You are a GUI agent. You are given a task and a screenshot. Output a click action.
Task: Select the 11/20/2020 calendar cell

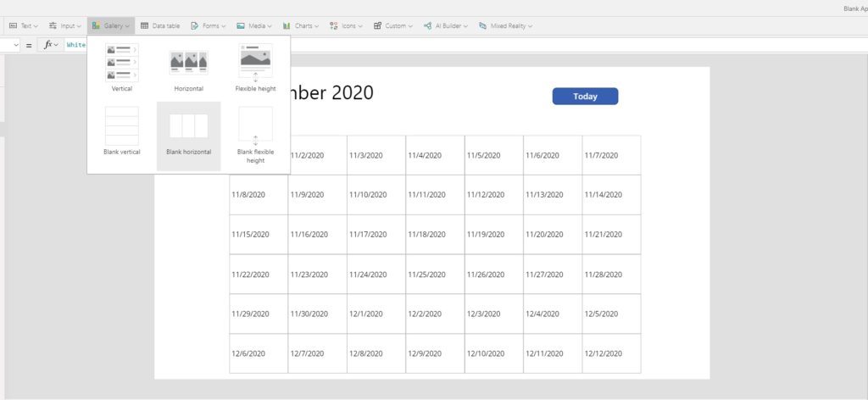(x=553, y=235)
